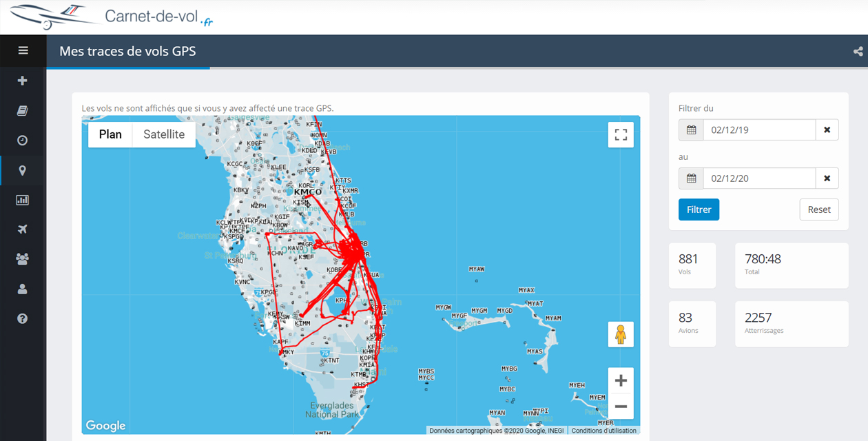Click the Street View pegman icon
The width and height of the screenshot is (868, 441).
coord(621,334)
